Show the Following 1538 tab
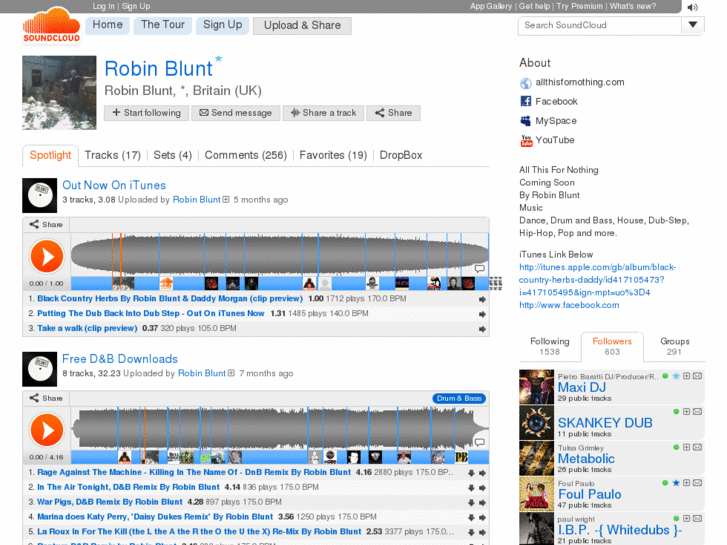Viewport: 727px width, 545px height. click(549, 346)
